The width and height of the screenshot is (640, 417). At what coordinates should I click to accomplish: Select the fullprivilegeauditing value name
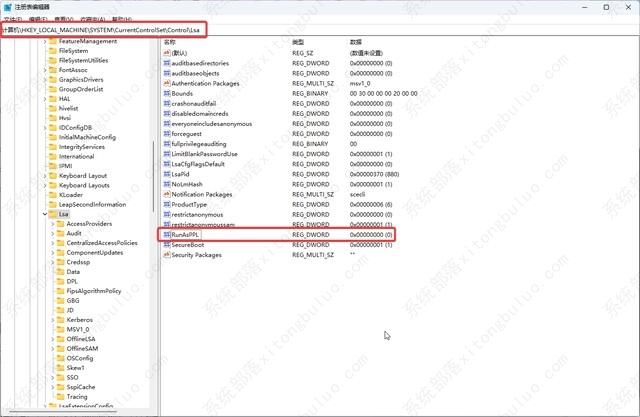(x=199, y=144)
